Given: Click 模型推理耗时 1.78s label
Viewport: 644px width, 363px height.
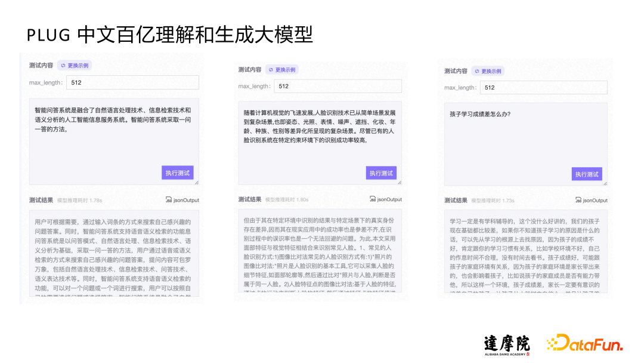Looking at the screenshot, I should tap(79, 201).
